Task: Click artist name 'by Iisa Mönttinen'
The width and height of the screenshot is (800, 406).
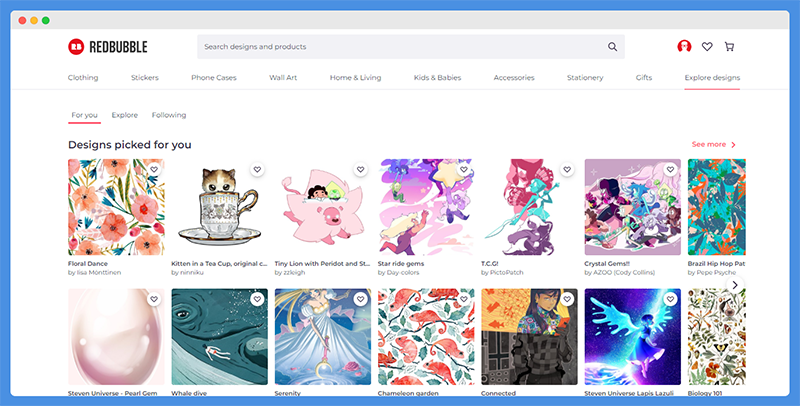Action: click(x=94, y=272)
